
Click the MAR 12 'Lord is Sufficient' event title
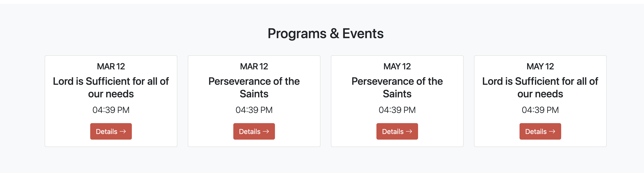(111, 88)
